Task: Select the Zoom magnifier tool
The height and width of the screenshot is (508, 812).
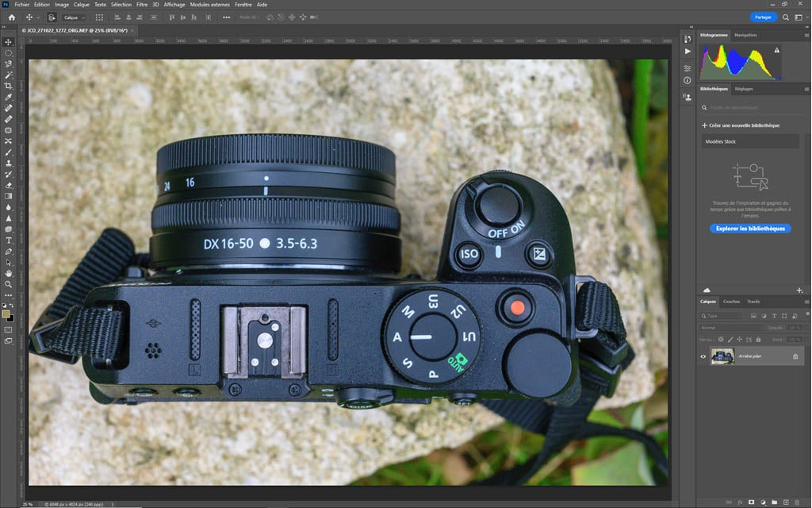Action: tap(9, 285)
